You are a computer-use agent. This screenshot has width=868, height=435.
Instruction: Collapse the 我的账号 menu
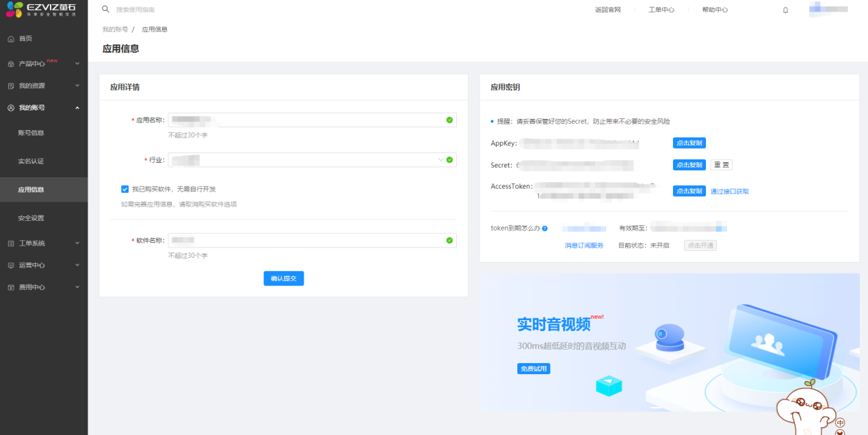coord(77,108)
